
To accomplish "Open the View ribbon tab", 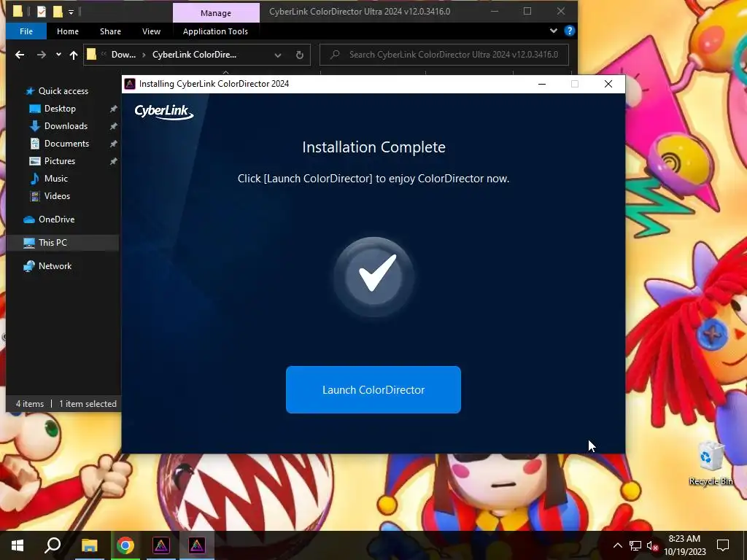I will click(151, 31).
